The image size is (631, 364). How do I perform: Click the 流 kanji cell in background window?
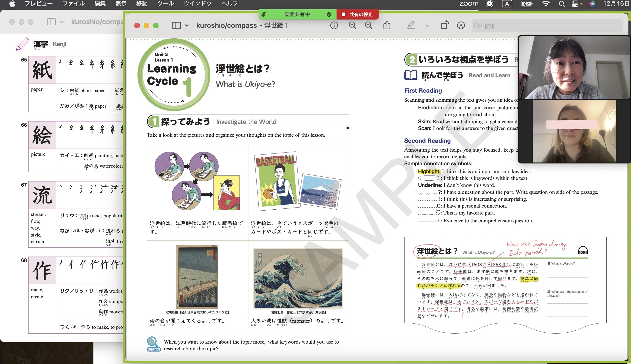coord(42,195)
